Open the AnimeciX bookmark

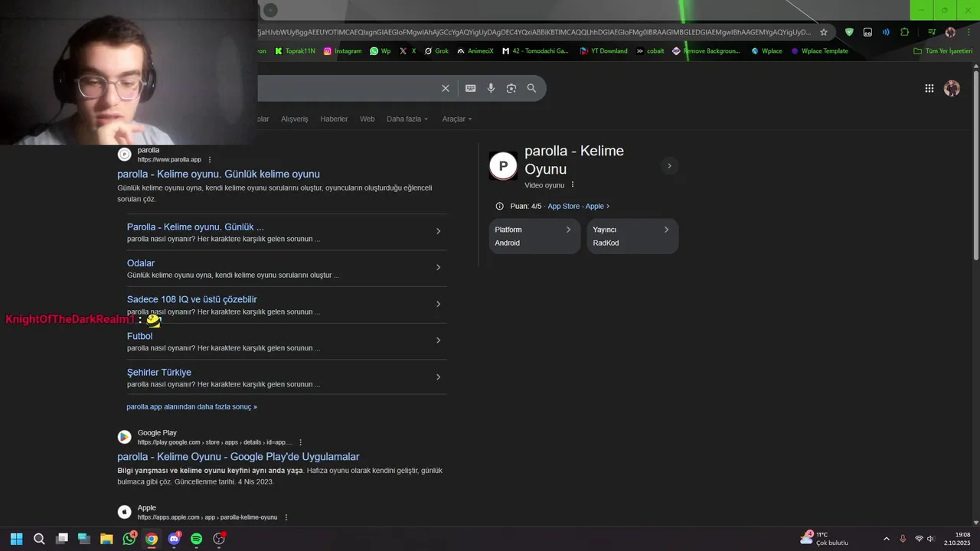coord(475,51)
